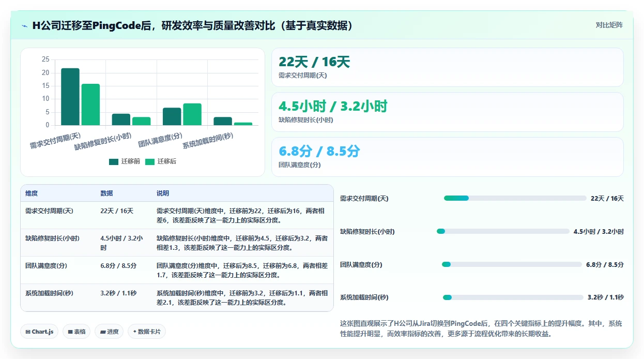Click table value 3.2秒 / 1.1秒
This screenshot has width=644, height=359.
pyautogui.click(x=118, y=293)
